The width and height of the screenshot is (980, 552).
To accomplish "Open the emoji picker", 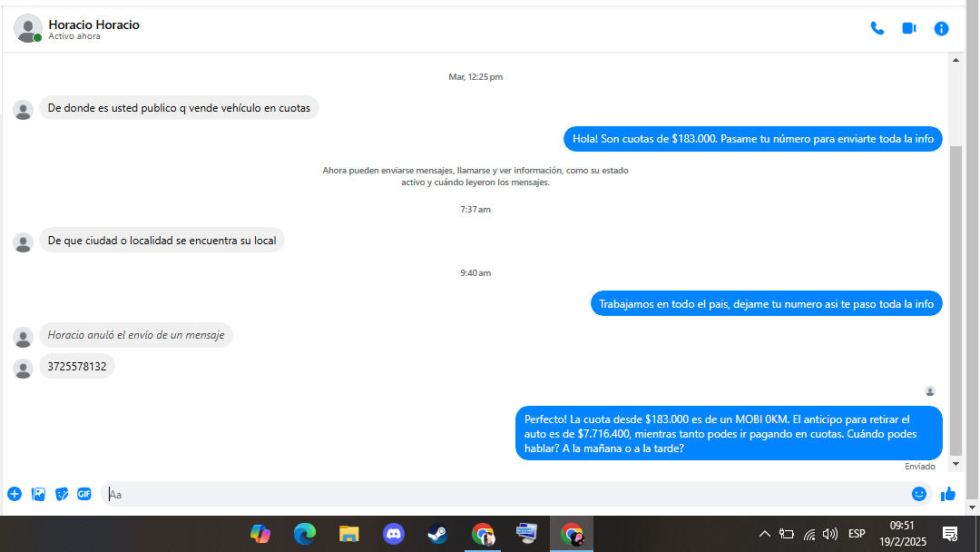I will (918, 494).
